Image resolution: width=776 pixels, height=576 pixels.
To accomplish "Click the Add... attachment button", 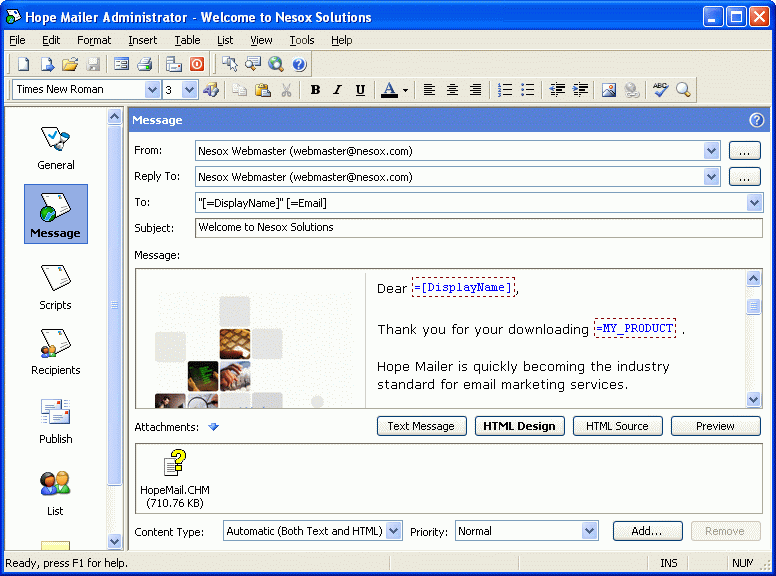I will (x=647, y=531).
